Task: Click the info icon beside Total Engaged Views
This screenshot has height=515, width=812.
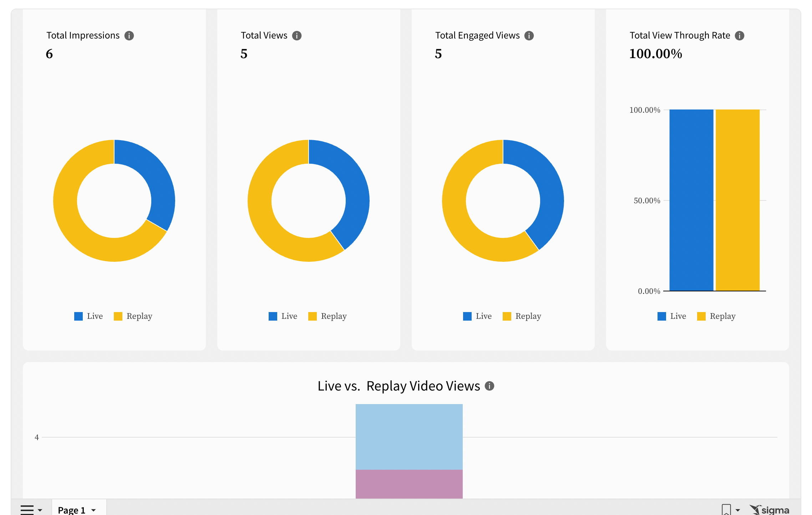Action: 529,35
